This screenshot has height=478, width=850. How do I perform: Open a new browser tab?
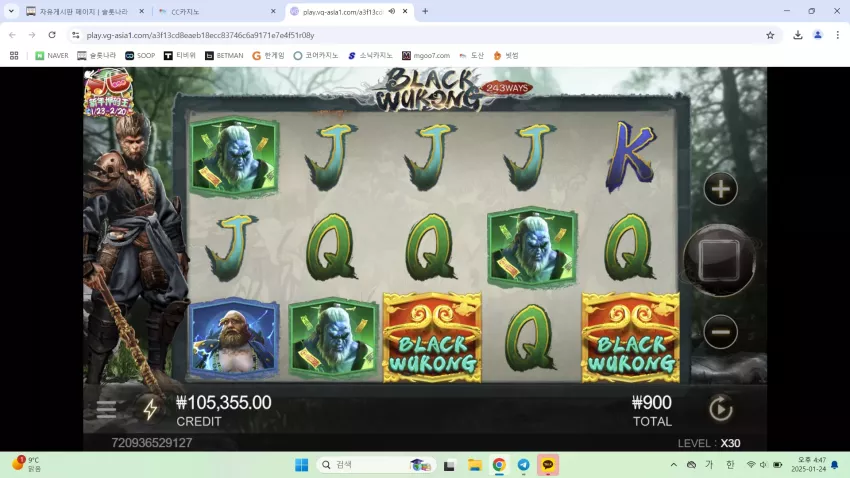[425, 11]
